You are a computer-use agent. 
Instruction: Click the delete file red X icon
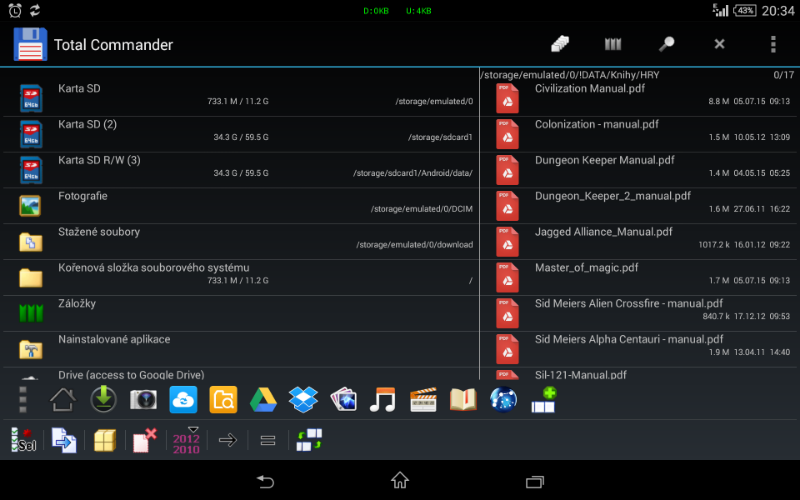[x=145, y=440]
